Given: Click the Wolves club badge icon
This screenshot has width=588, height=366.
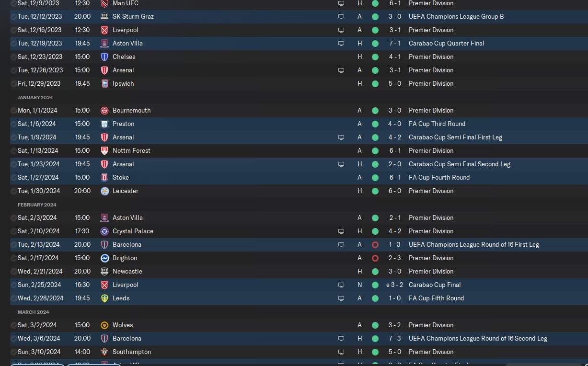Looking at the screenshot, I should [104, 325].
